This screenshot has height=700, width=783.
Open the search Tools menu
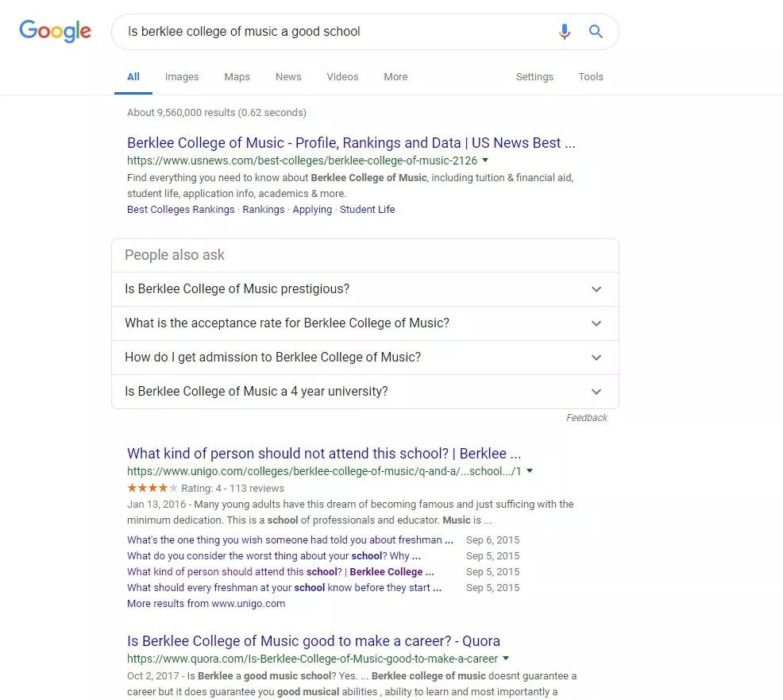point(591,77)
